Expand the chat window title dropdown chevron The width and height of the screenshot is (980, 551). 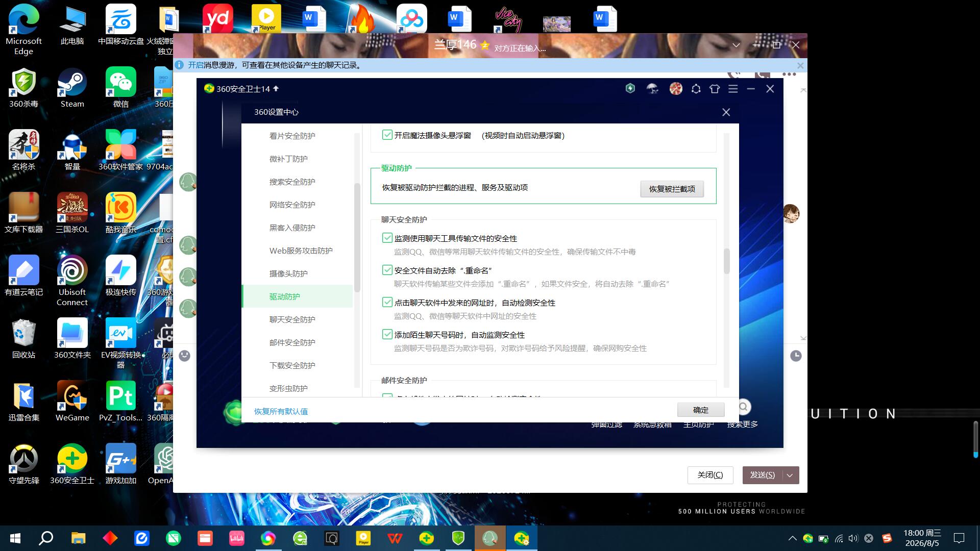pyautogui.click(x=736, y=45)
